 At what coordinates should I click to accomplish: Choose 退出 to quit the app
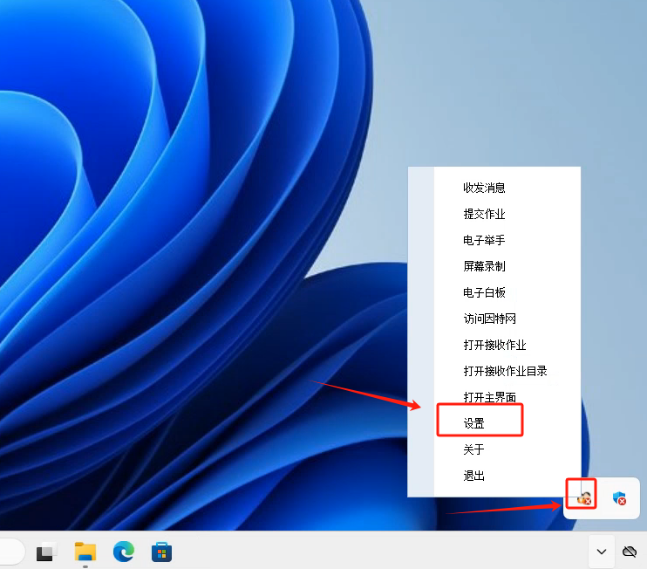point(474,476)
